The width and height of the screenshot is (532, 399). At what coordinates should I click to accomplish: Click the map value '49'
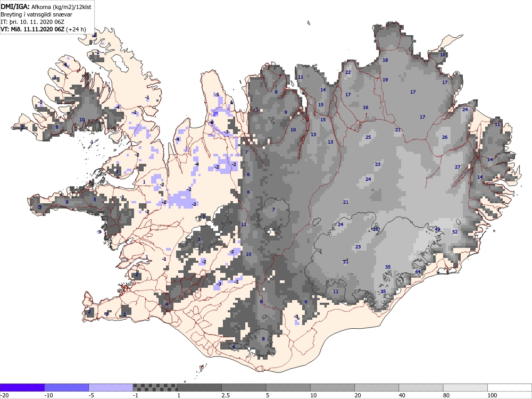(x=437, y=229)
